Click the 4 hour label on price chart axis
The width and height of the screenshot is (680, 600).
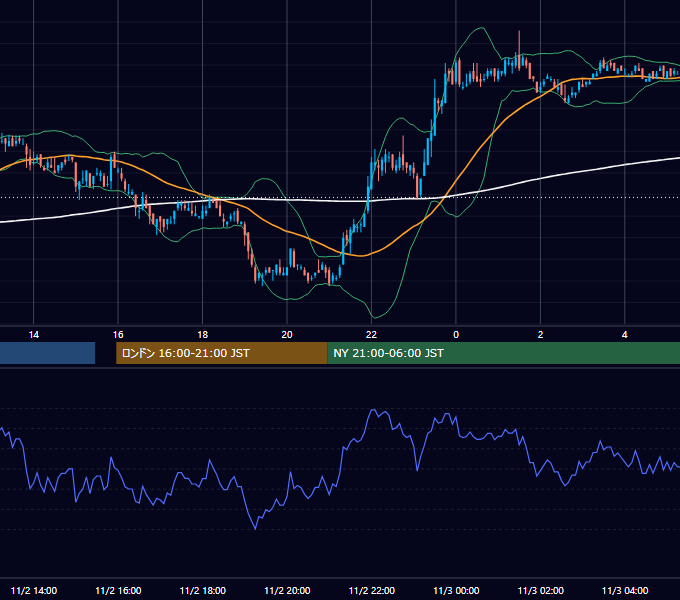click(624, 335)
